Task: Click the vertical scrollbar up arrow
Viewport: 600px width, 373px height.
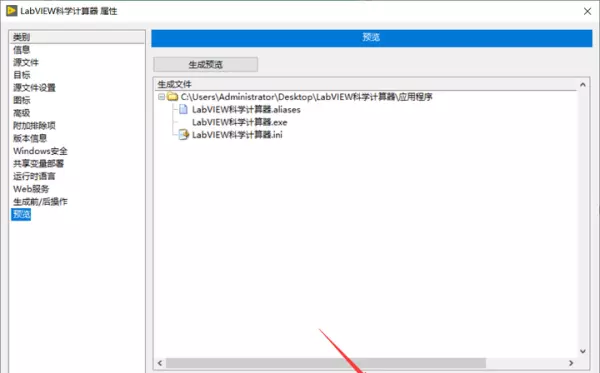Action: (583, 85)
